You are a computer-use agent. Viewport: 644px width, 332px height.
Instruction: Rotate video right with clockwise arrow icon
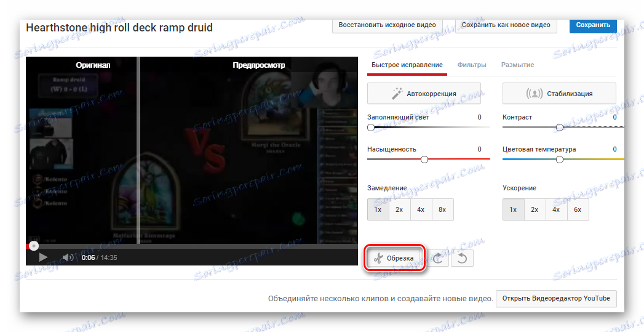point(439,258)
